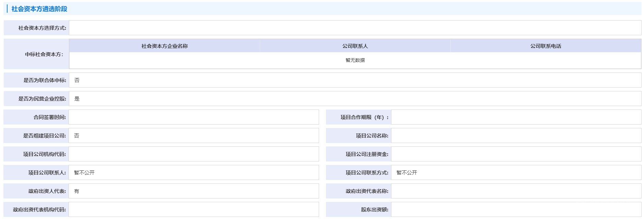
Task: Click the 项目合作期限（年） field
Action: point(516,117)
